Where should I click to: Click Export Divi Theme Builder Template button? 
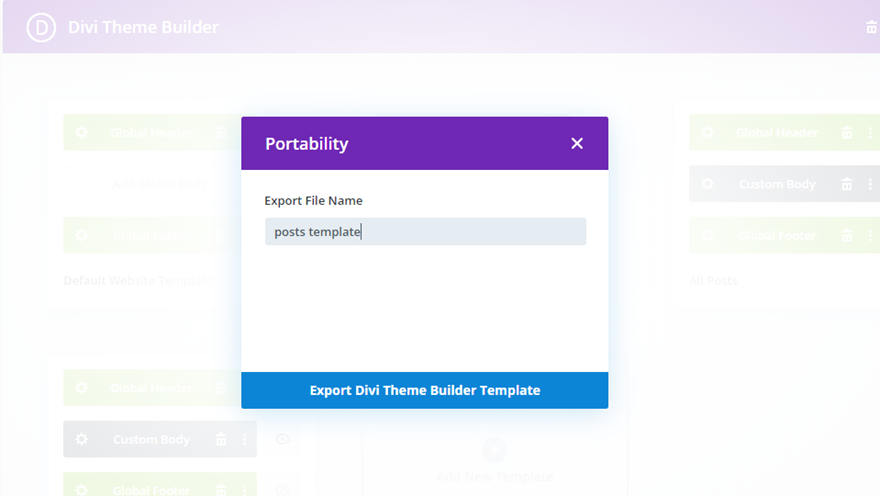point(425,390)
